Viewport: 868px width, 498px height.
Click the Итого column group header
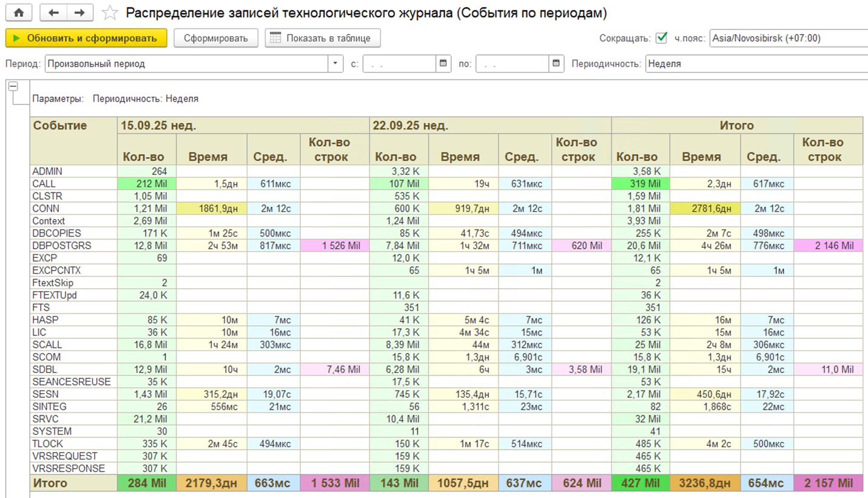pos(736,126)
